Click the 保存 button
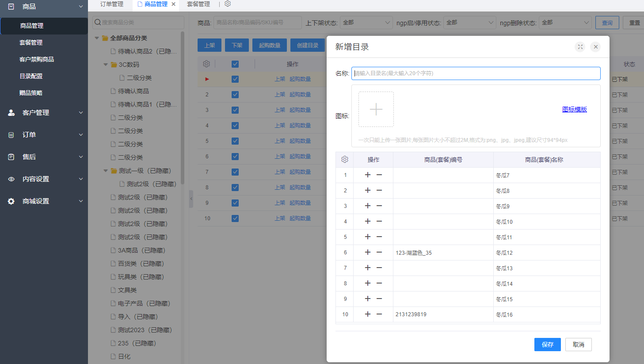644x364 pixels. point(547,345)
